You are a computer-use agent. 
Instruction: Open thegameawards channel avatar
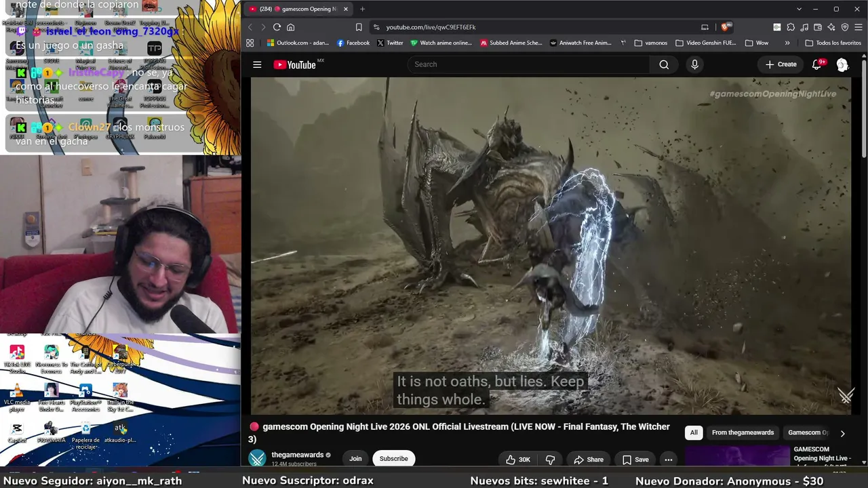(x=258, y=459)
